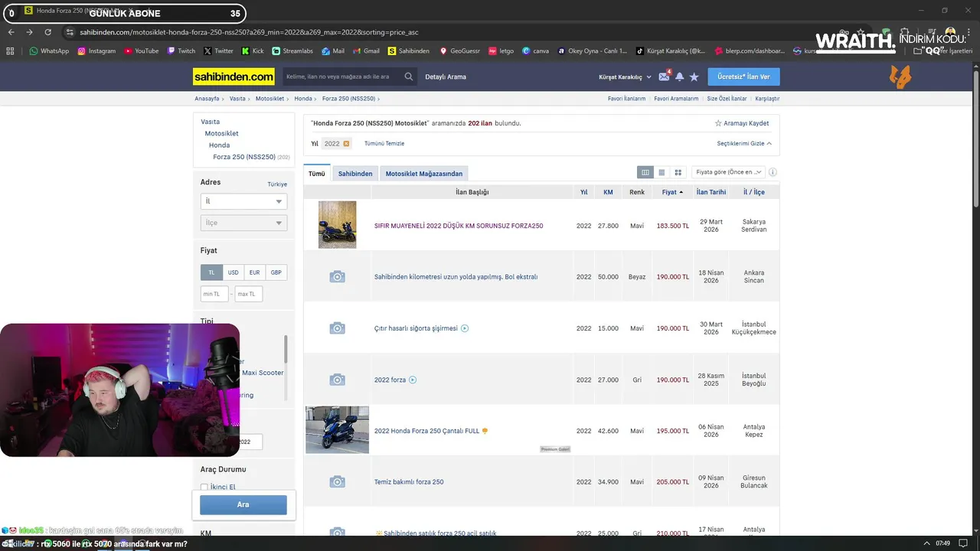The image size is (980, 551).
Task: Switch to Motosiklet Mağazasından tab
Action: pyautogui.click(x=424, y=174)
